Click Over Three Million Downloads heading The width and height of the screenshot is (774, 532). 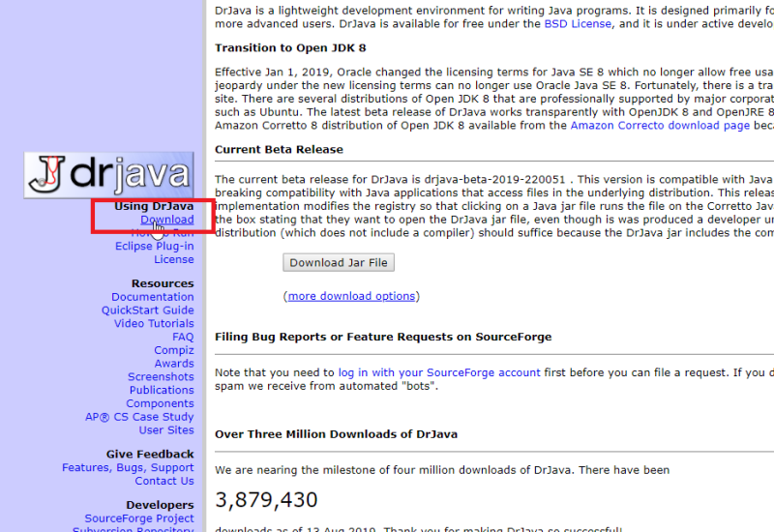pos(336,434)
